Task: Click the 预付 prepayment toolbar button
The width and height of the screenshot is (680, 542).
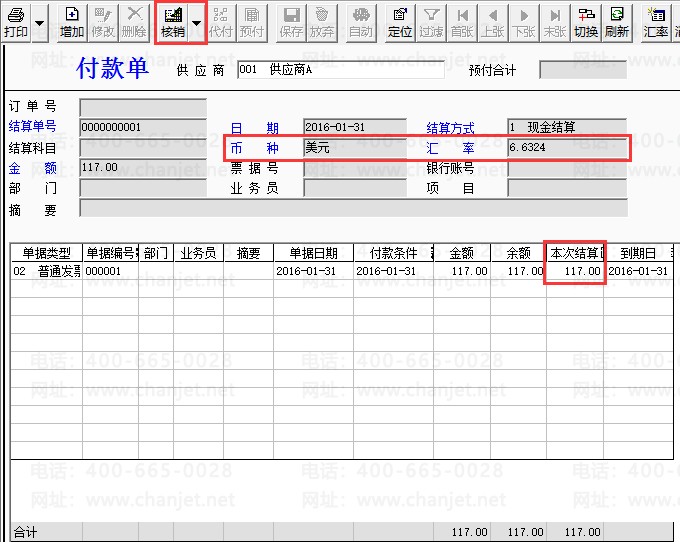Action: [x=252, y=23]
